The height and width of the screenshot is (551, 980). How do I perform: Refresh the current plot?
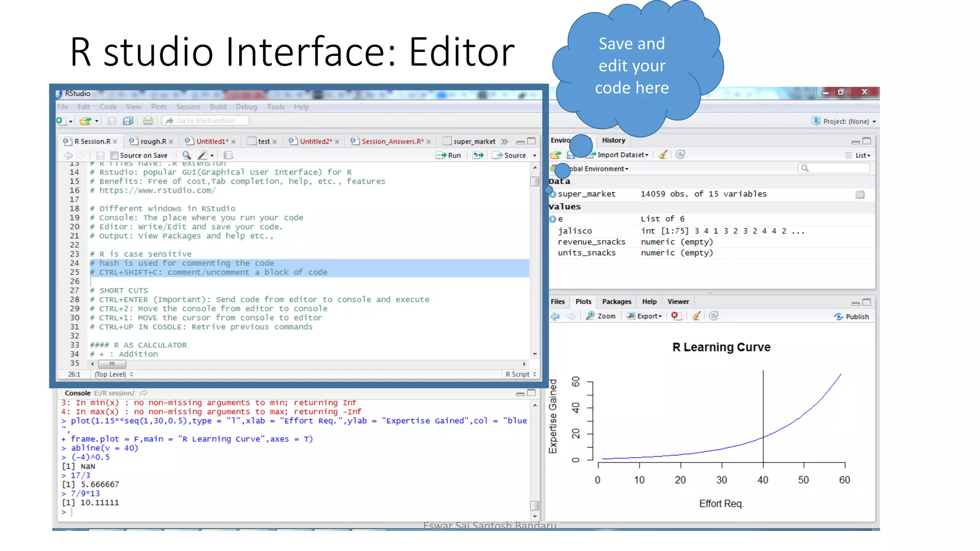(x=713, y=316)
